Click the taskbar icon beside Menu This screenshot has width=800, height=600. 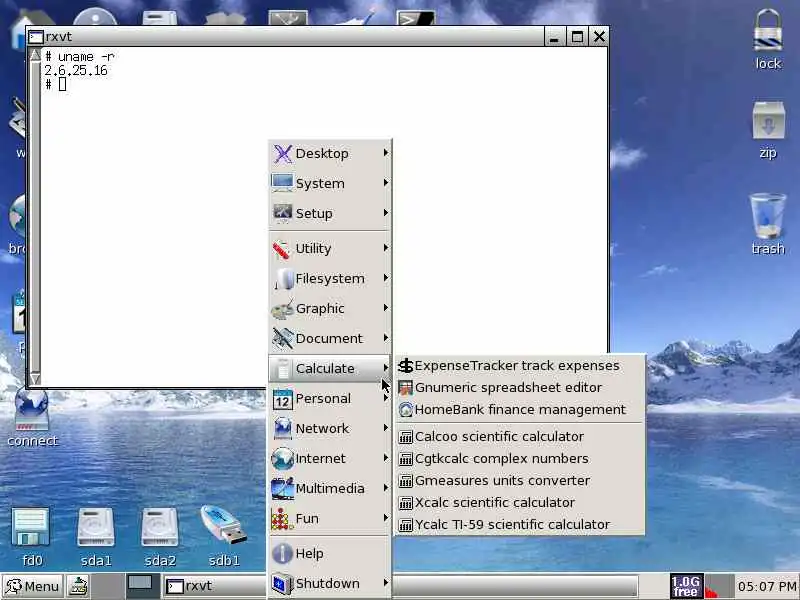[79, 586]
